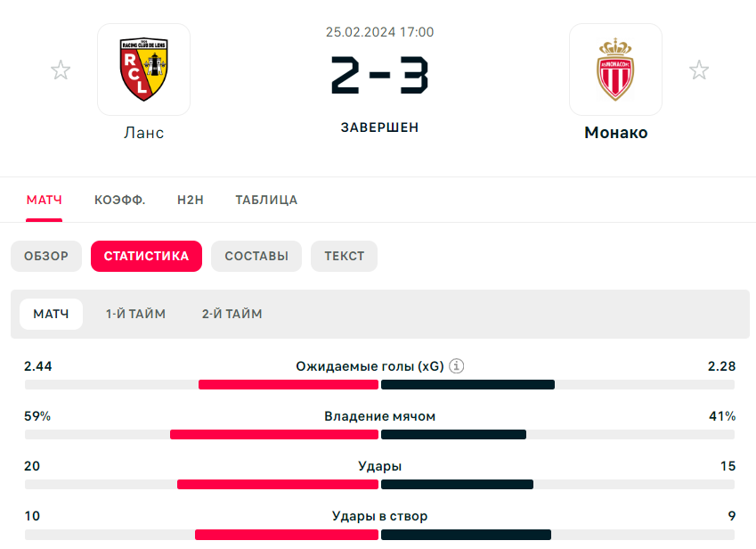Open the ТЕКСТ commentary section
This screenshot has height=549, width=756.
tap(345, 256)
